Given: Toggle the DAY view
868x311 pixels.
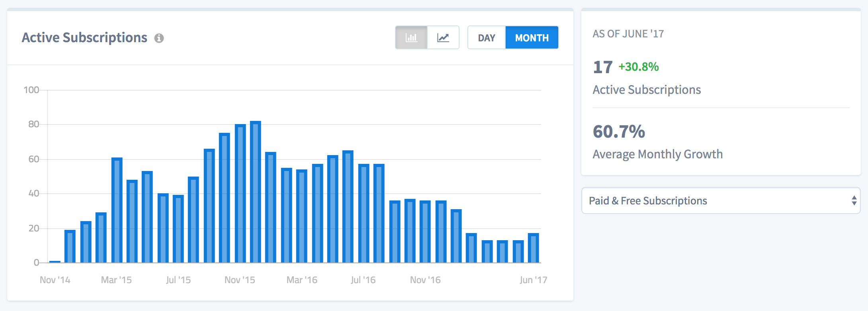Looking at the screenshot, I should click(x=487, y=38).
